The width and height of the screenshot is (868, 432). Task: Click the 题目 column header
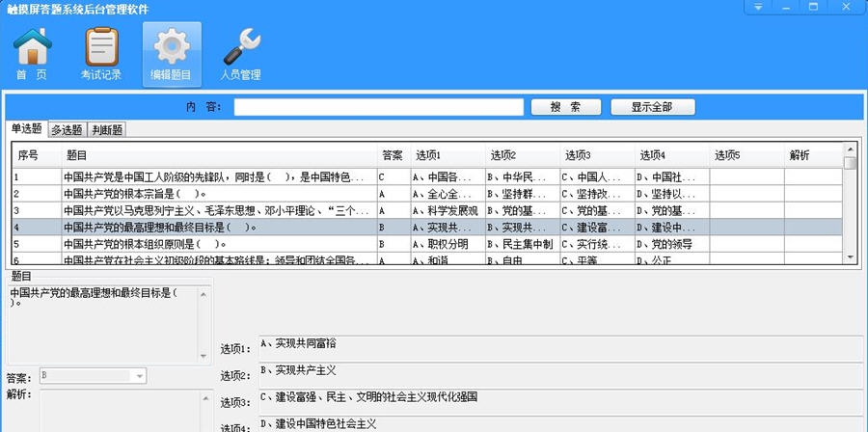coord(220,155)
